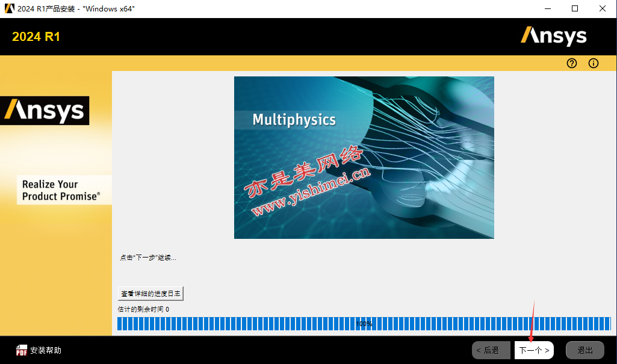Click the 2024 R1 version label

(36, 37)
